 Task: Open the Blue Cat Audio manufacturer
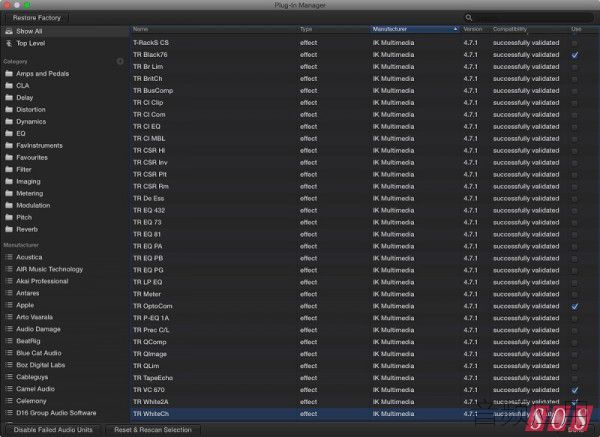click(x=39, y=353)
